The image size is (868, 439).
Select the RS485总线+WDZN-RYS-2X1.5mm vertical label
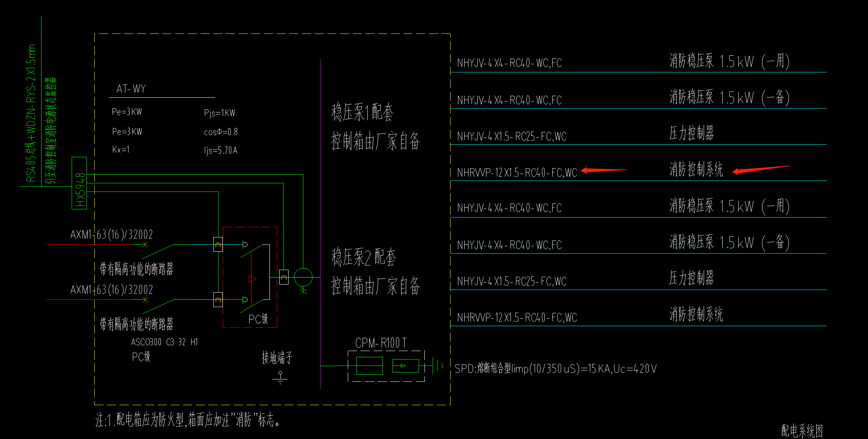pyautogui.click(x=31, y=113)
